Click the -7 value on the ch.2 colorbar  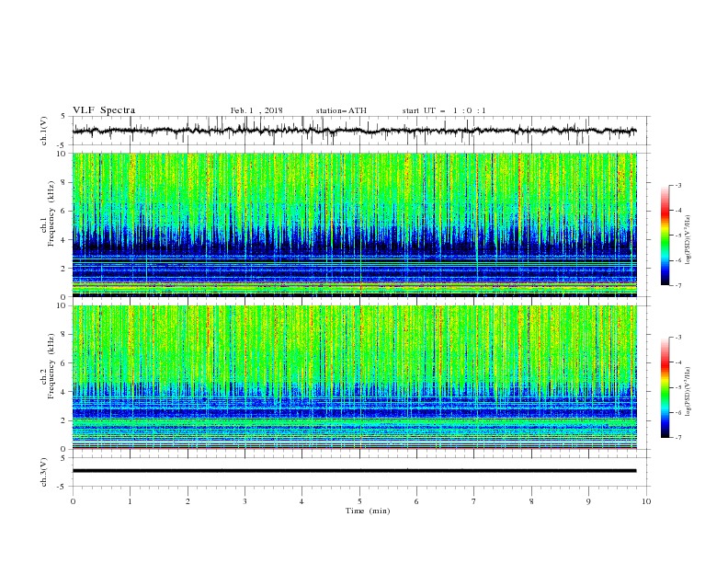coord(678,437)
